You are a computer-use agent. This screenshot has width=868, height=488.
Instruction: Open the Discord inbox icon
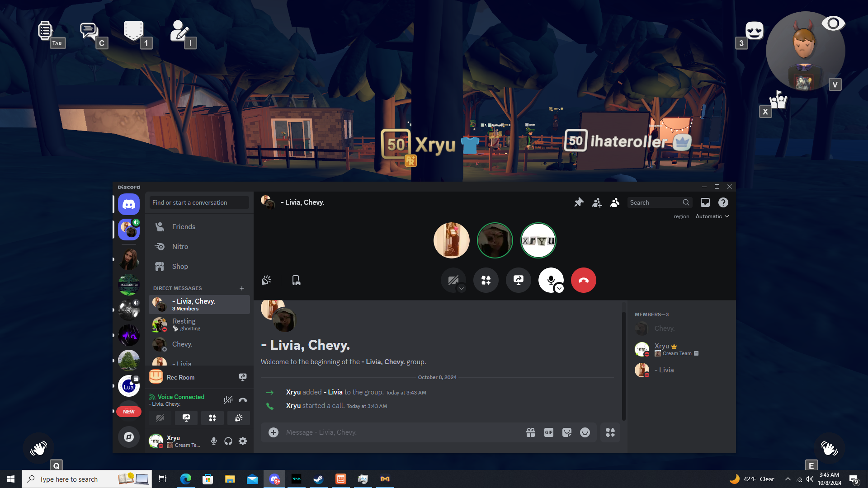tap(705, 202)
